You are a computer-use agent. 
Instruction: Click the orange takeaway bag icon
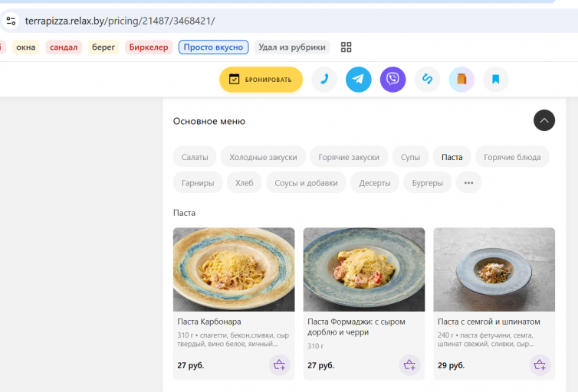pos(461,80)
